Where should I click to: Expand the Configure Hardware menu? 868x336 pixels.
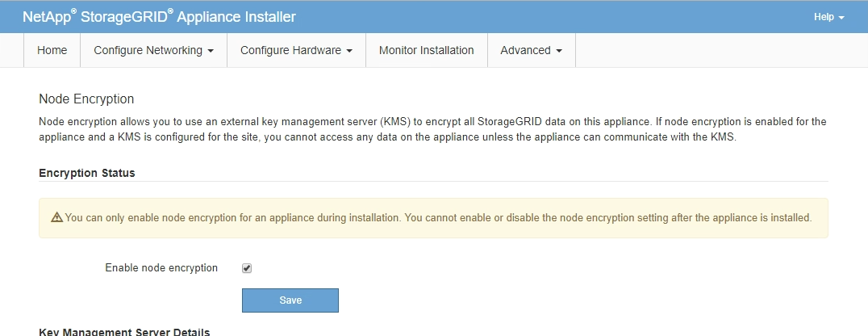[296, 50]
